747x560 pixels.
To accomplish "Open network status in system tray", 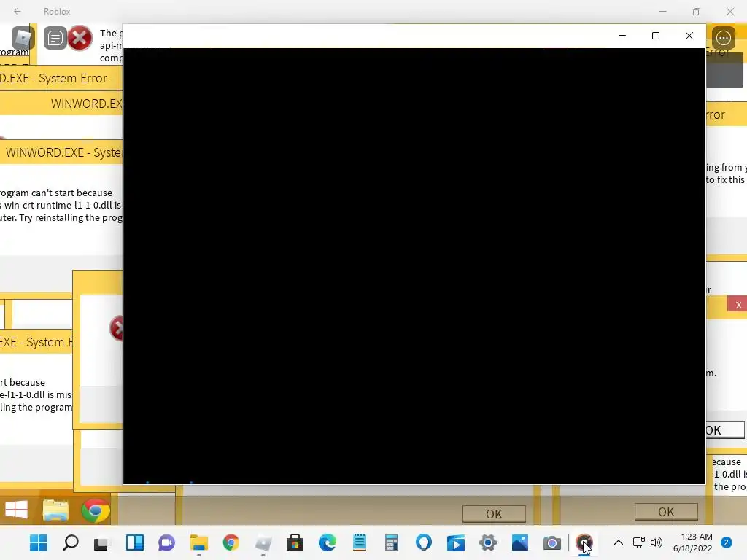I will pyautogui.click(x=638, y=542).
